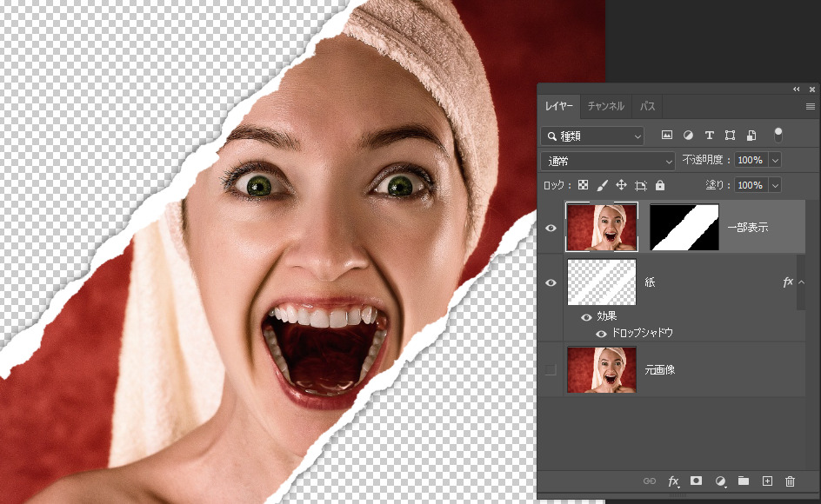821x504 pixels.
Task: Lock transparent pixels icon
Action: (x=583, y=185)
